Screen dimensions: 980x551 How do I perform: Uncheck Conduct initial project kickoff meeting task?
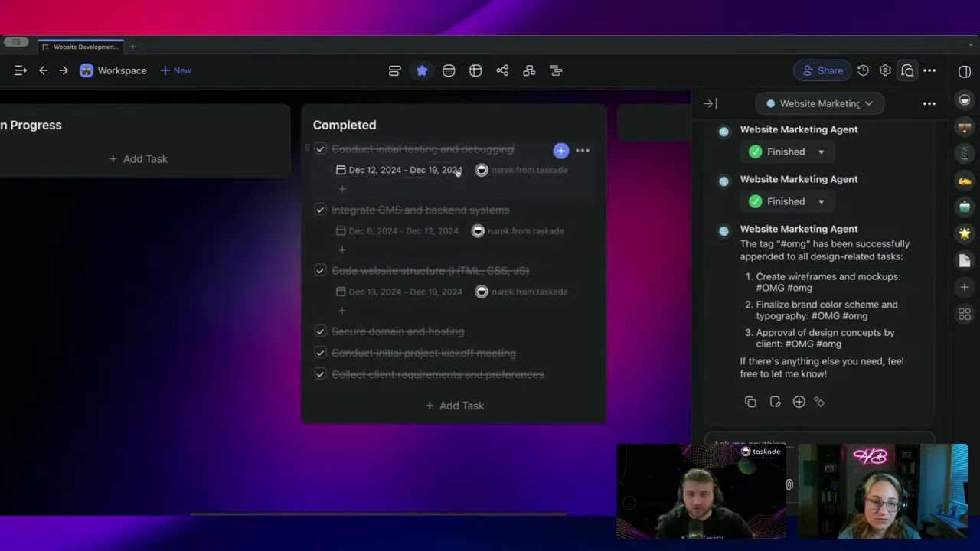[320, 353]
